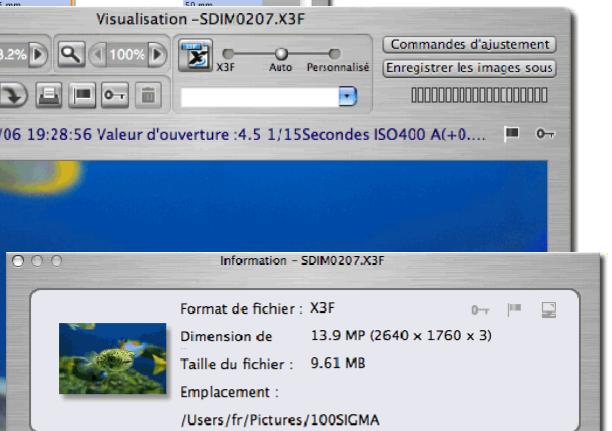Lock image with key toolbar icon
612x431 pixels.
click(115, 95)
